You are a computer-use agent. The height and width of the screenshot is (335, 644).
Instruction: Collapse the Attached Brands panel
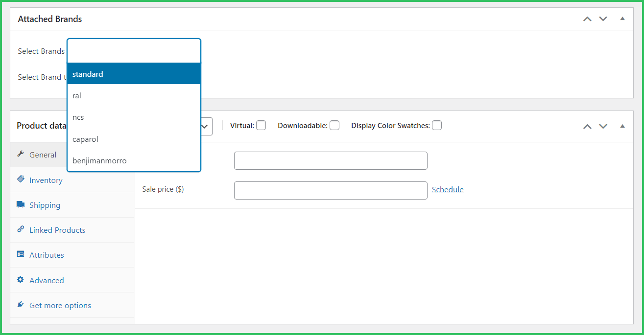coord(622,19)
